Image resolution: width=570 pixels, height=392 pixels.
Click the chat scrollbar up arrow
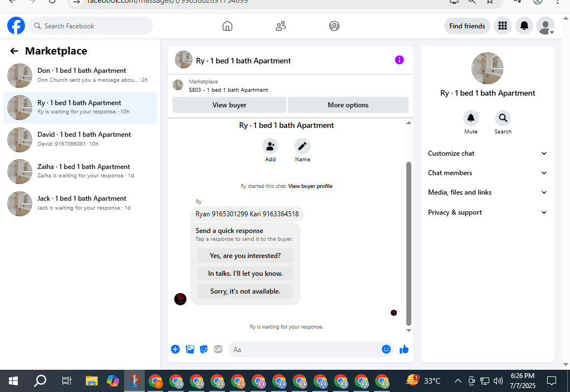[x=409, y=123]
